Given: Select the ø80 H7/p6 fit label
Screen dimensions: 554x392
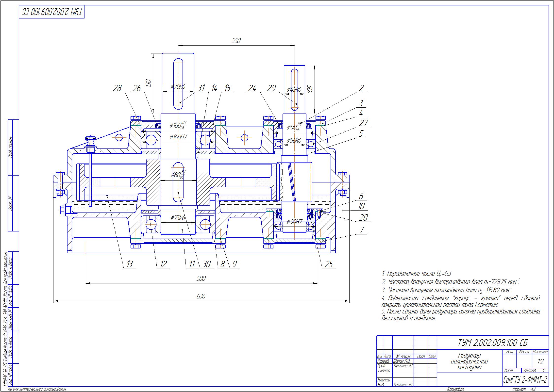Looking at the screenshot, I should click(178, 175).
